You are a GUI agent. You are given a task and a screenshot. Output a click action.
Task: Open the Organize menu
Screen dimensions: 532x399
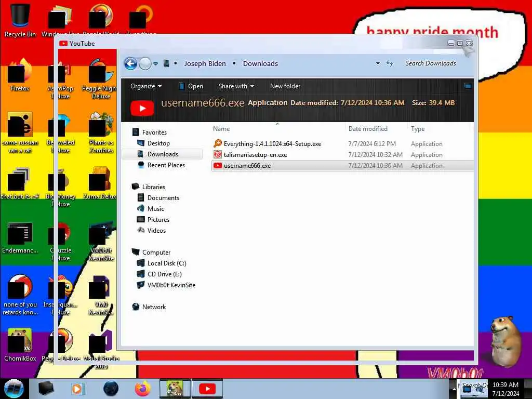[146, 86]
